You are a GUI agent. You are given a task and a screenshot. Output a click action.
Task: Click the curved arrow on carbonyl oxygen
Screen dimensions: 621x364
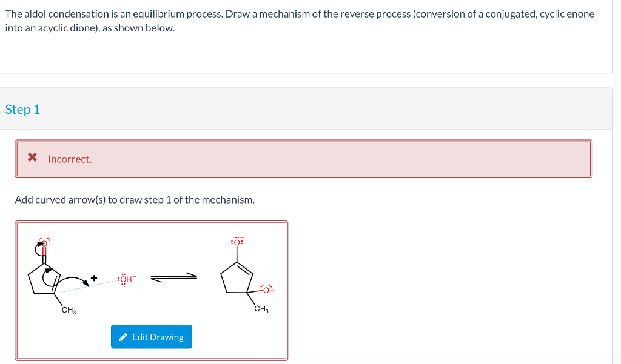39,248
